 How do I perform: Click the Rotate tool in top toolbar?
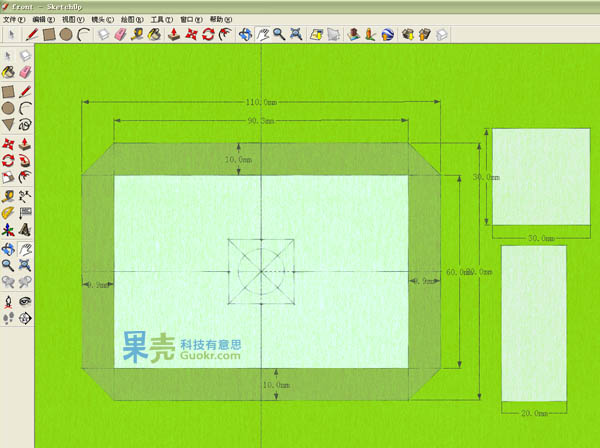208,34
